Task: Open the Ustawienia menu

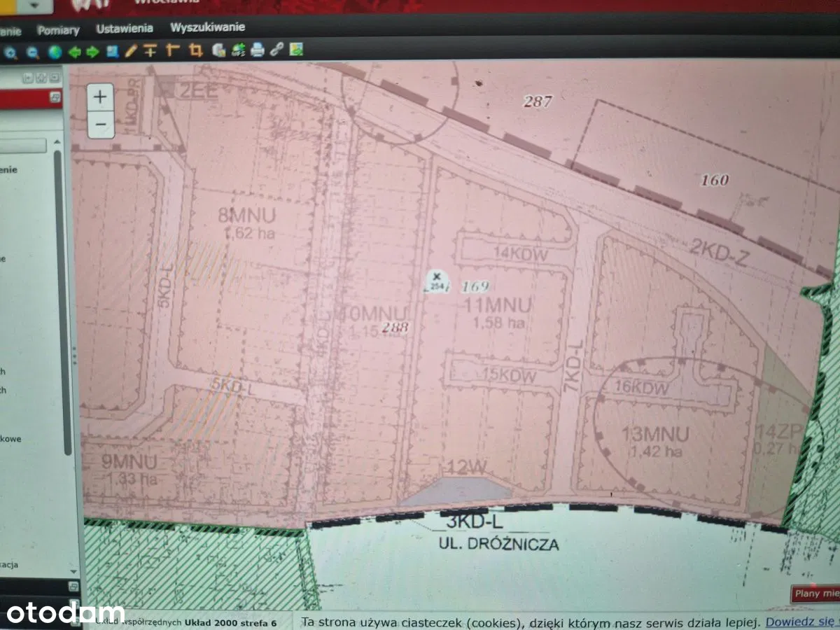Action: 125,29
